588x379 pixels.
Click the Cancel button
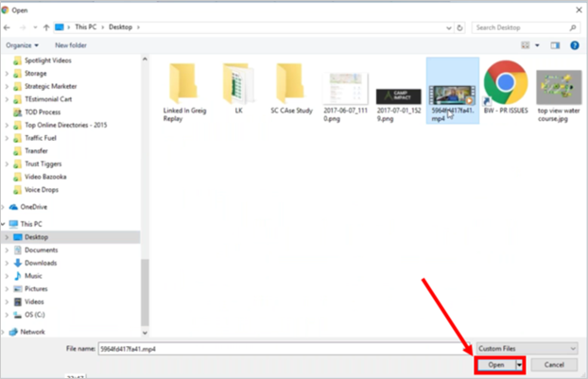coord(554,364)
